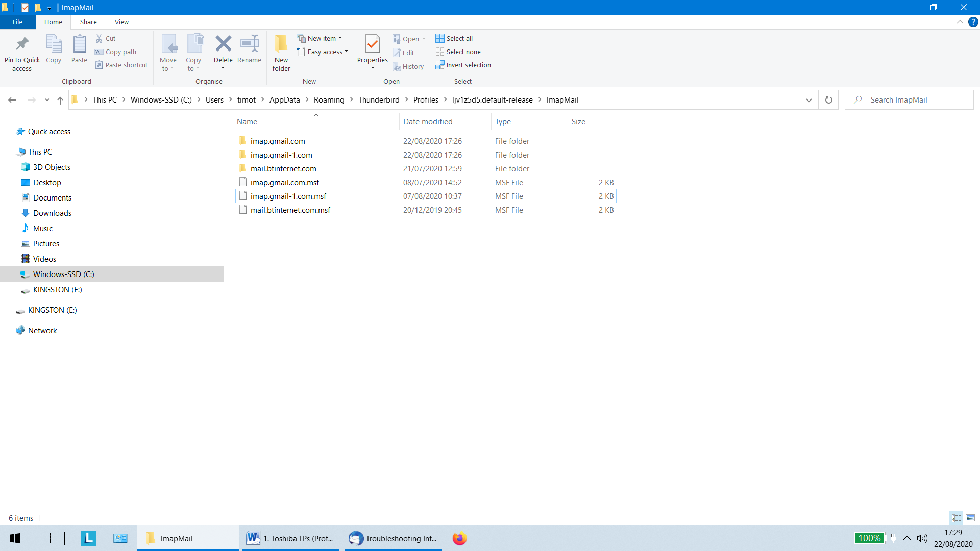The height and width of the screenshot is (551, 980).
Task: Open the New item dropdown
Action: (x=320, y=38)
